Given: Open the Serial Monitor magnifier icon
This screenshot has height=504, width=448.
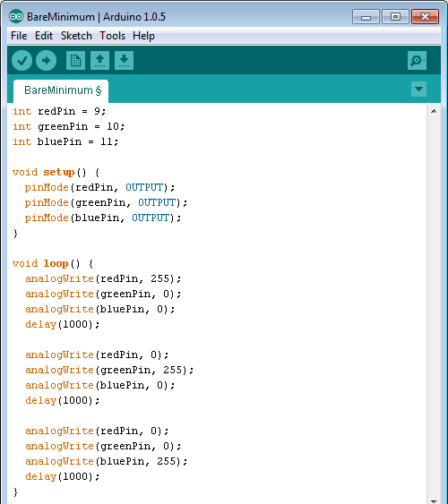Looking at the screenshot, I should coord(418,61).
